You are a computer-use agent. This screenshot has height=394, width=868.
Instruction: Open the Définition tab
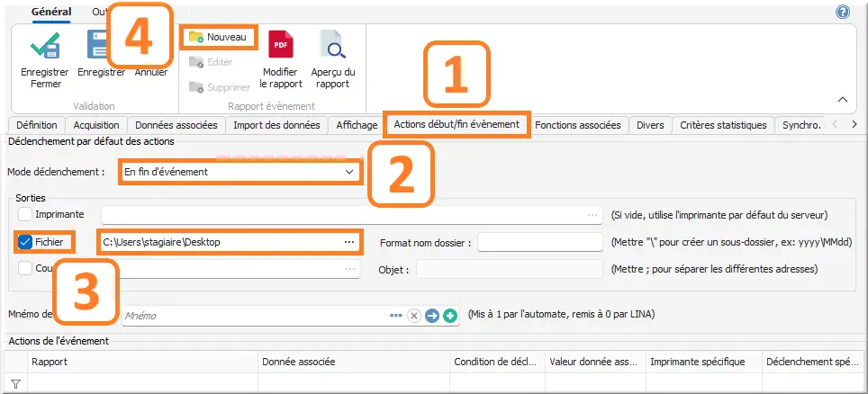pyautogui.click(x=37, y=125)
